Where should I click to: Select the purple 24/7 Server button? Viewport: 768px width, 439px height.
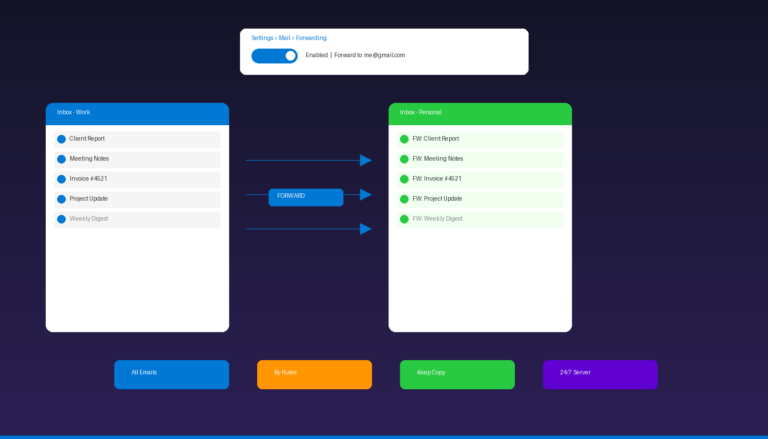tap(600, 374)
